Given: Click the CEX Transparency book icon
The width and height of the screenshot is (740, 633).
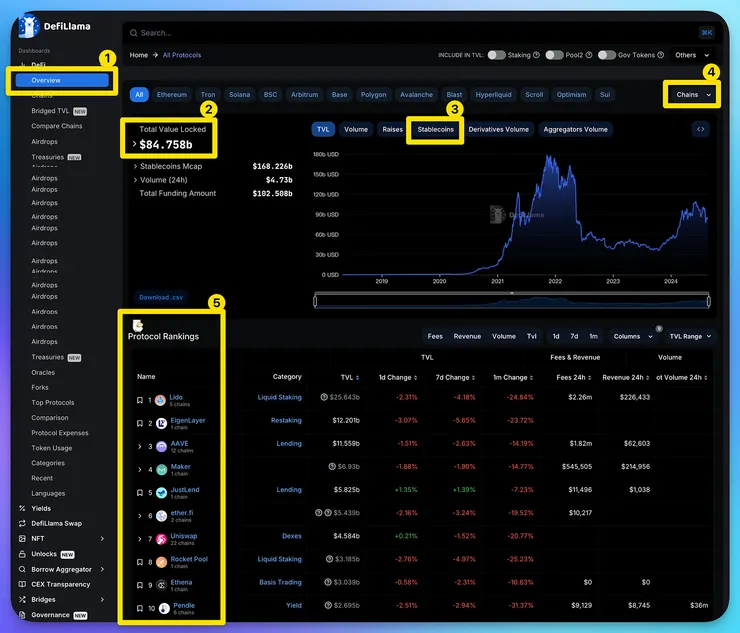Looking at the screenshot, I should [22, 584].
